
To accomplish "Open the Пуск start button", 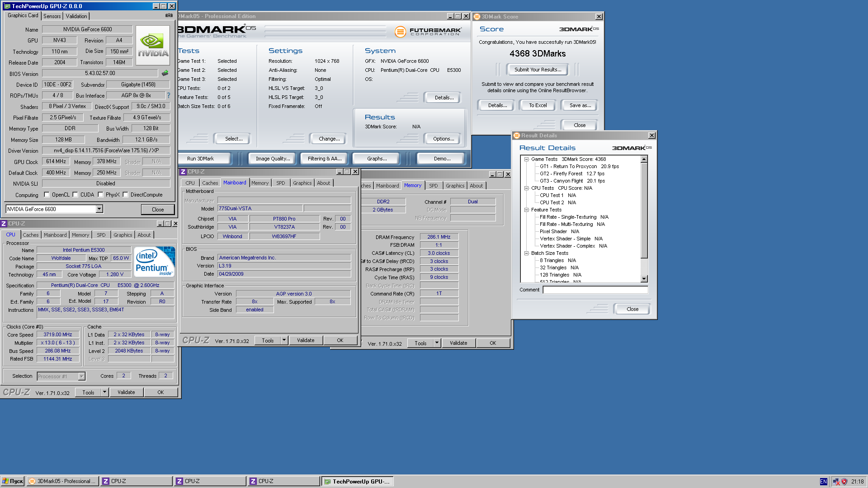I will tap(13, 481).
